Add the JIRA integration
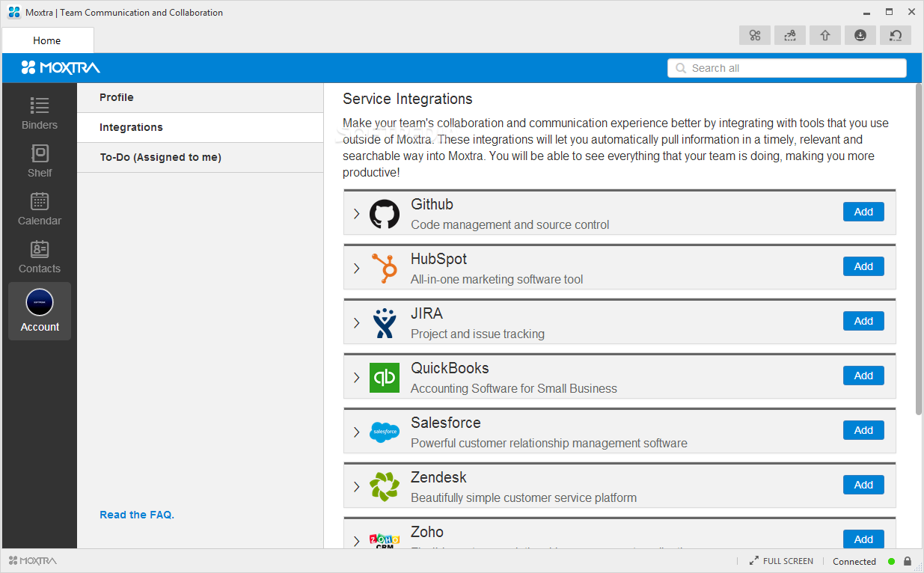 point(863,321)
